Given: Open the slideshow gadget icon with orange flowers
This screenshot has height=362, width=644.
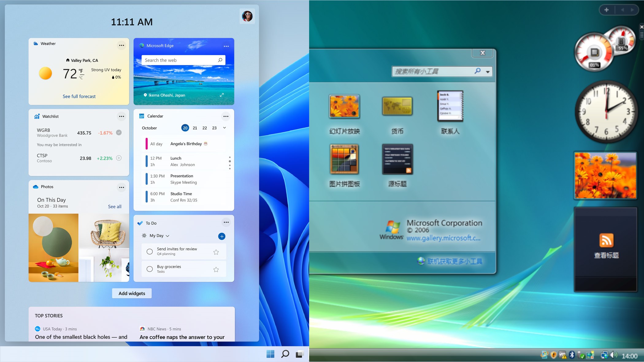Looking at the screenshot, I should (x=344, y=107).
